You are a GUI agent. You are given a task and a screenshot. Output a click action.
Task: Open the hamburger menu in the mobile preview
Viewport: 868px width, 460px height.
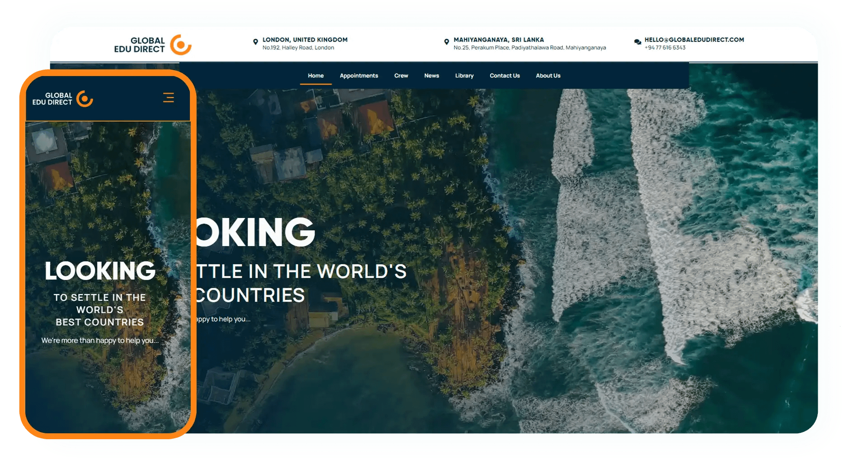(168, 98)
